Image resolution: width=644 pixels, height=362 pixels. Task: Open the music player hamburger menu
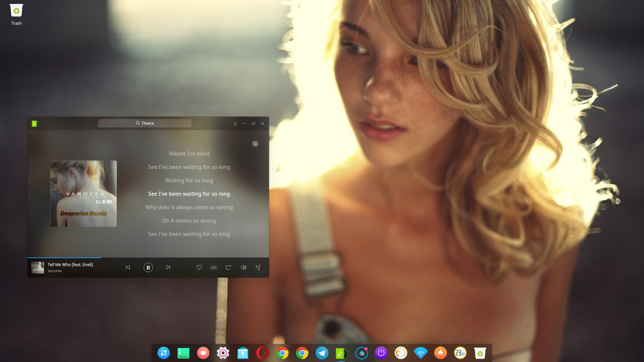click(235, 123)
